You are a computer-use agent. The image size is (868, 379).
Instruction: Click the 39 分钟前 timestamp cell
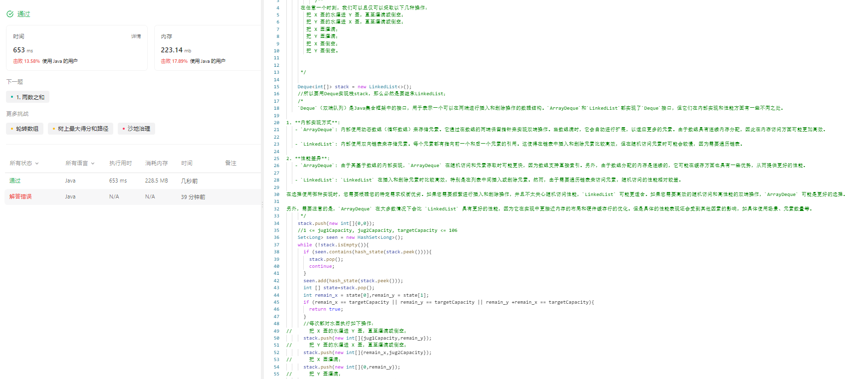(193, 197)
